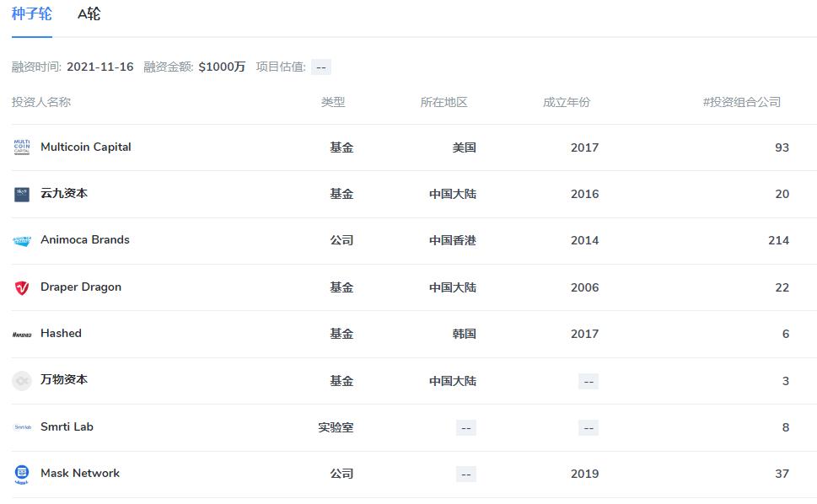Viewport: 817px width, 504px height.
Task: Open the Mask Network investor page
Action: (80, 473)
